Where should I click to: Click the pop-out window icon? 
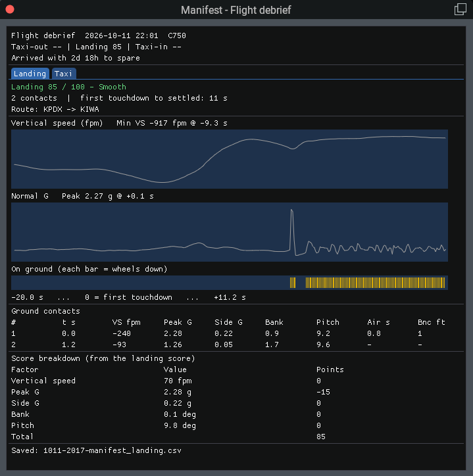pyautogui.click(x=460, y=9)
